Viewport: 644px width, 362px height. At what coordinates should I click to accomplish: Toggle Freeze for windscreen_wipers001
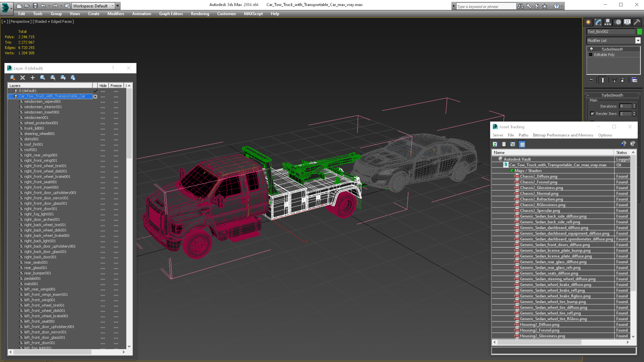click(116, 102)
